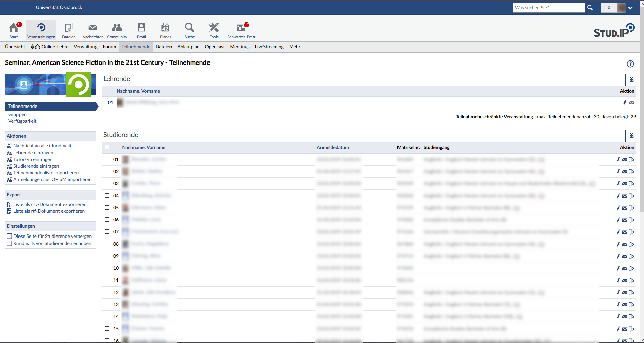Open Nachrichten envelope icon in toolbar

93,28
